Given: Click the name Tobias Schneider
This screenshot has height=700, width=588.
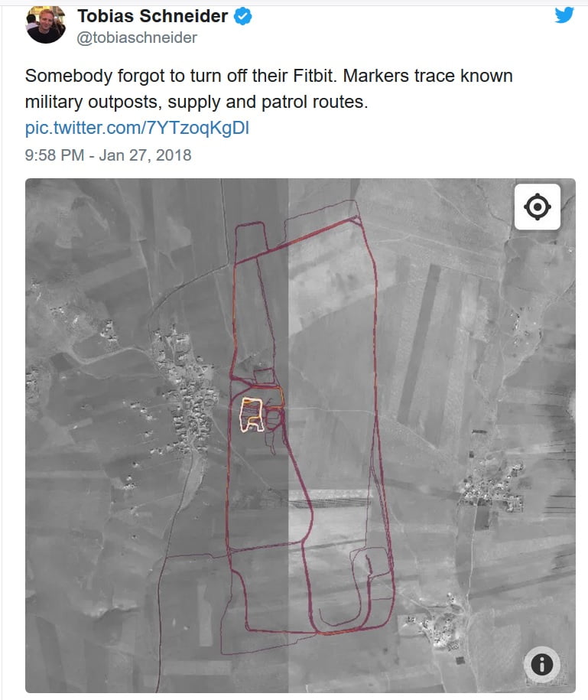Looking at the screenshot, I should (153, 16).
